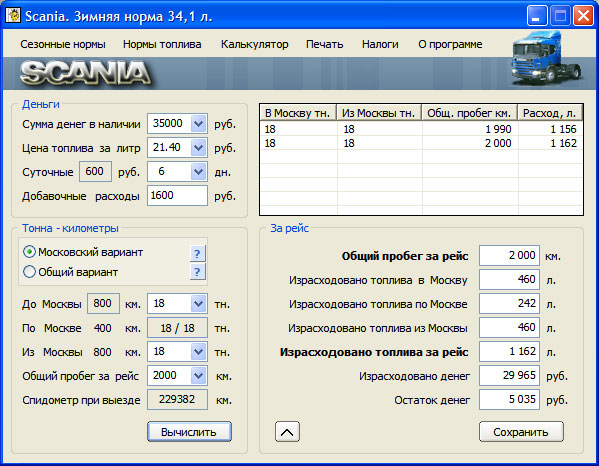The height and width of the screenshot is (466, 599).
Task: Click the blue Scania truck image
Action: (x=546, y=59)
